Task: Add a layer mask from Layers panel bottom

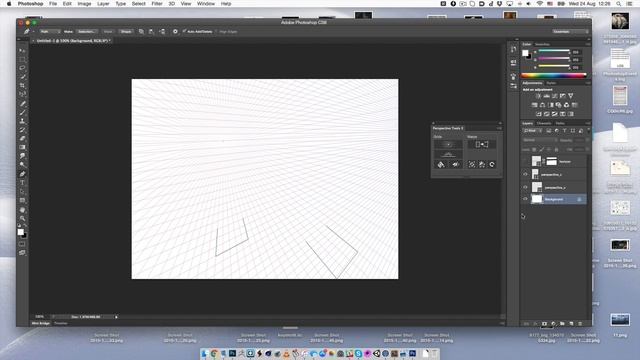Action: point(544,323)
